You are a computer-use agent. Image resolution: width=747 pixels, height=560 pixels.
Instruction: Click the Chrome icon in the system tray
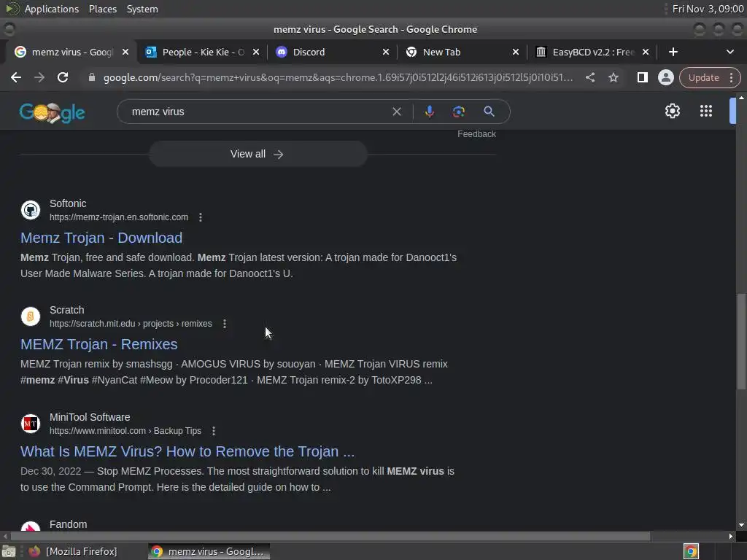point(691,551)
